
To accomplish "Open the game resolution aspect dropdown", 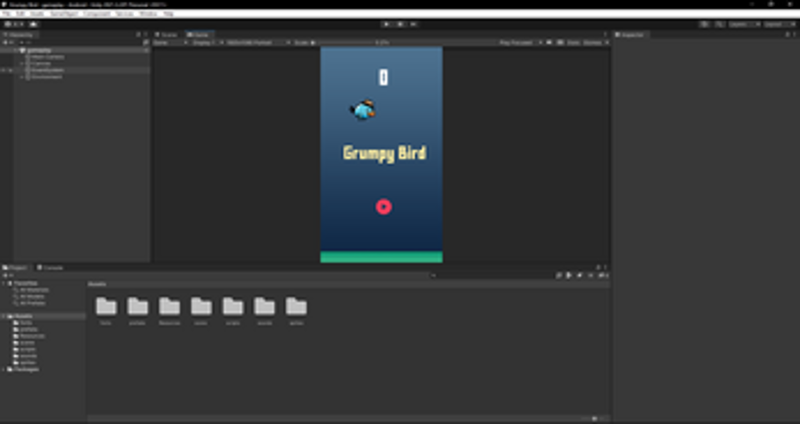I will (x=258, y=43).
